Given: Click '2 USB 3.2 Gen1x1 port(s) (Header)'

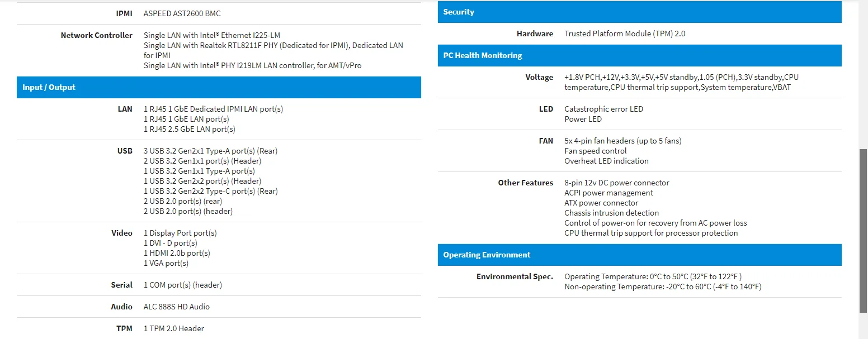Looking at the screenshot, I should (x=202, y=161).
